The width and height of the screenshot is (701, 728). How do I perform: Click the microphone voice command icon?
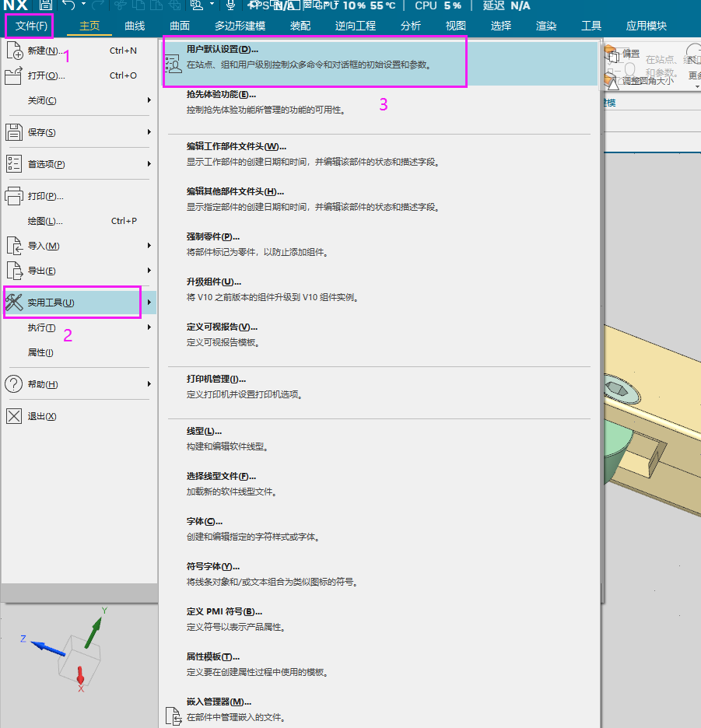[x=230, y=5]
